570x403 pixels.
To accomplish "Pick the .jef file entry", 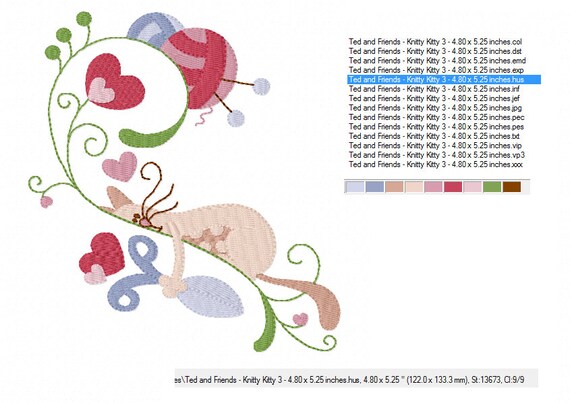I will pos(434,98).
